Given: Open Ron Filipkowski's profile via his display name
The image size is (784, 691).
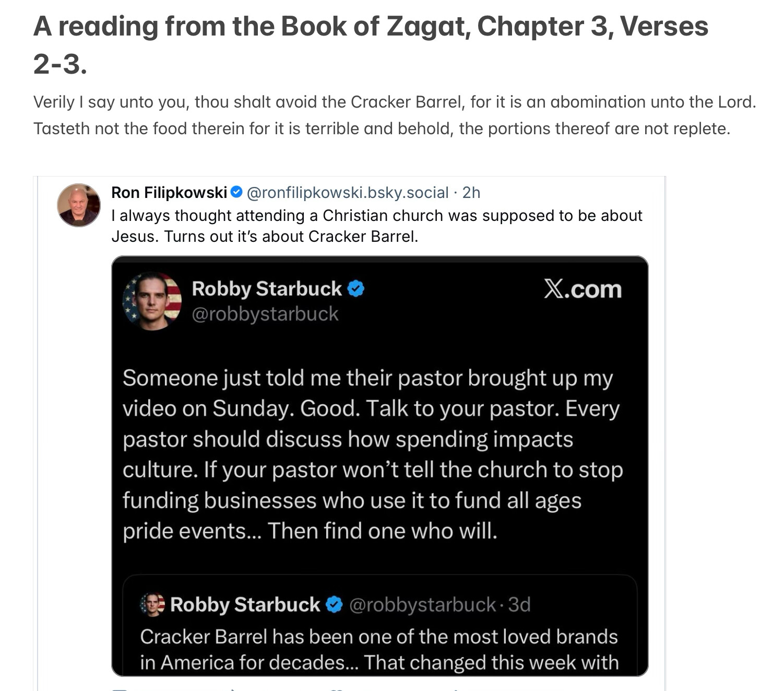Looking at the screenshot, I should tap(169, 193).
